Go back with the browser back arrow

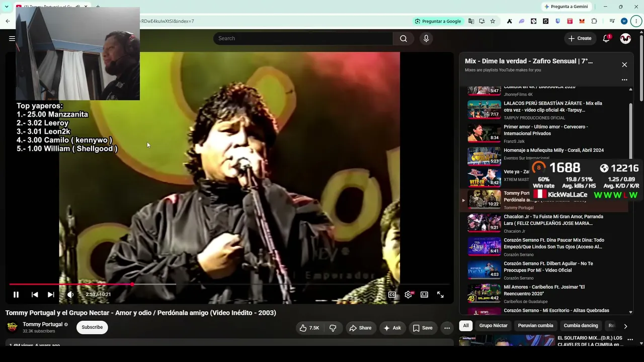point(8,21)
